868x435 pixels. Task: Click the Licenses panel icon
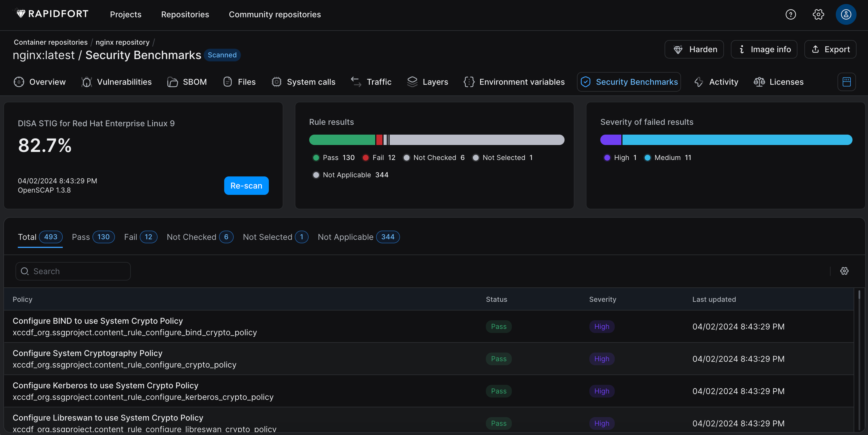759,82
